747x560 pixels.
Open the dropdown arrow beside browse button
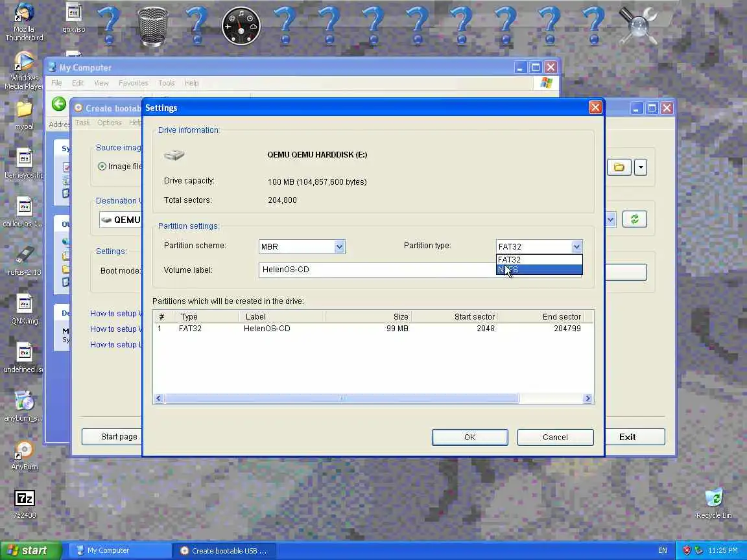(x=641, y=167)
